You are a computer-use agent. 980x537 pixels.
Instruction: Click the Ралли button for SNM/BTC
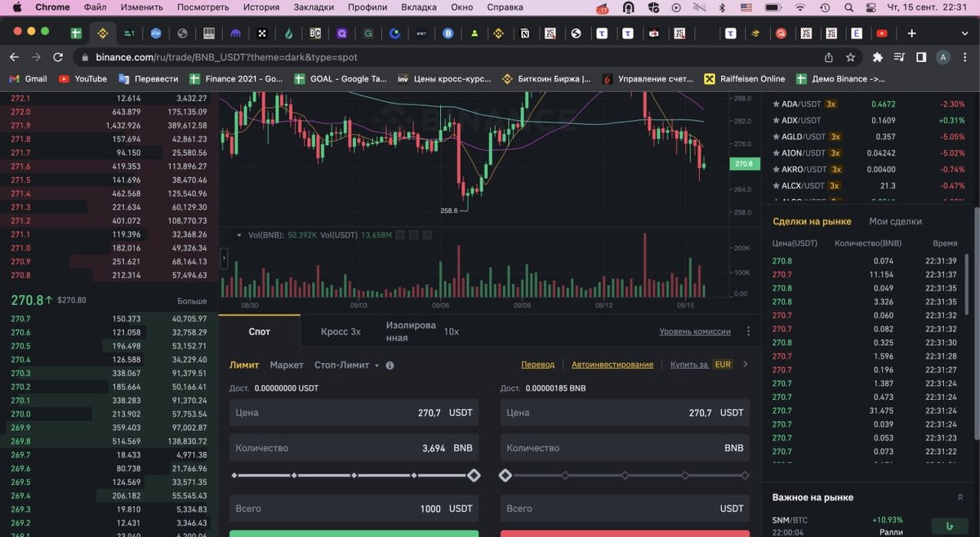[x=949, y=526]
